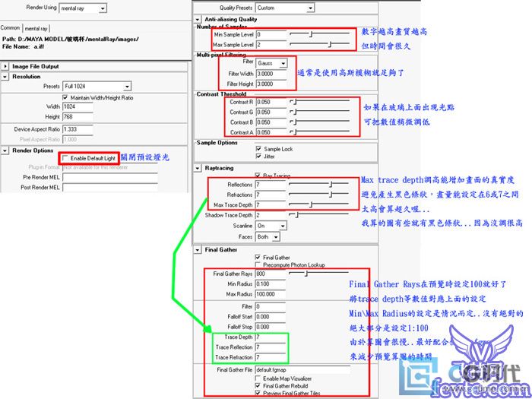Collapse the Final Gather section
This screenshot has height=399, width=532.
(x=198, y=250)
